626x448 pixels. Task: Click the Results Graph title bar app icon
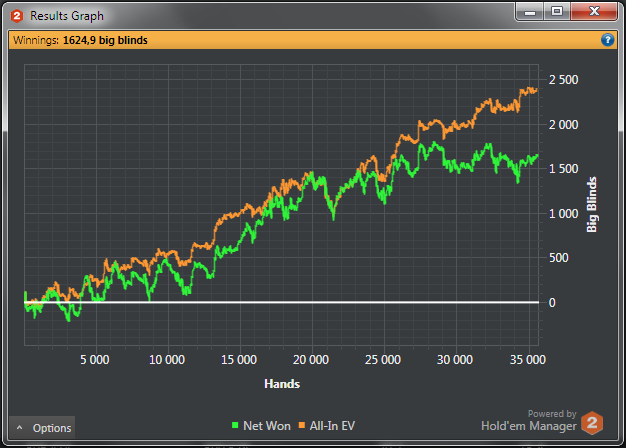[x=17, y=16]
